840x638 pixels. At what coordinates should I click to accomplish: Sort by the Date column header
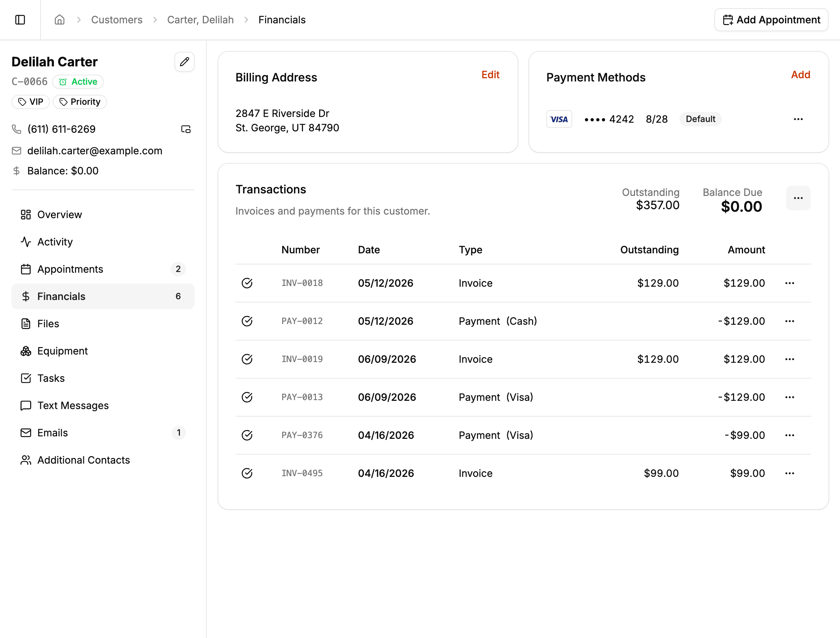369,250
